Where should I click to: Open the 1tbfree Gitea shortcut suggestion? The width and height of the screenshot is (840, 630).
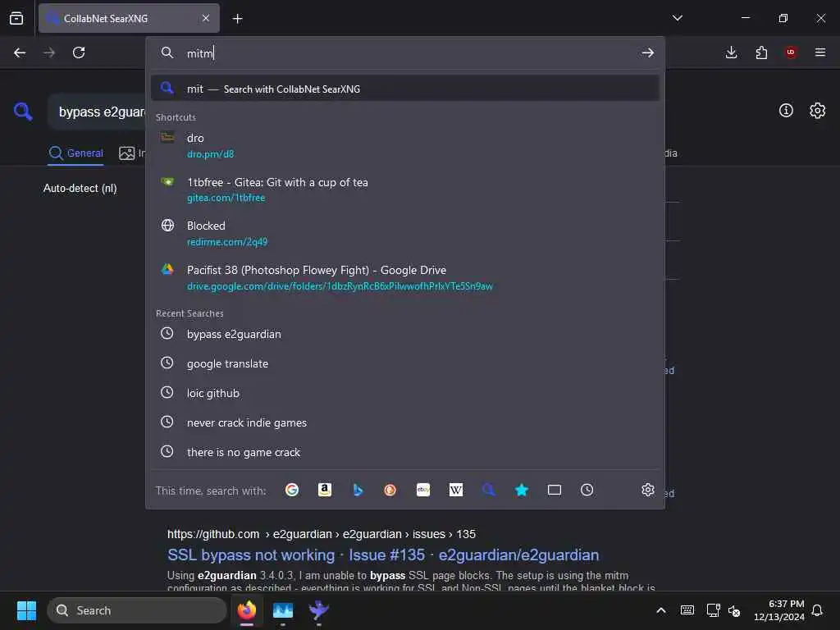(x=405, y=189)
